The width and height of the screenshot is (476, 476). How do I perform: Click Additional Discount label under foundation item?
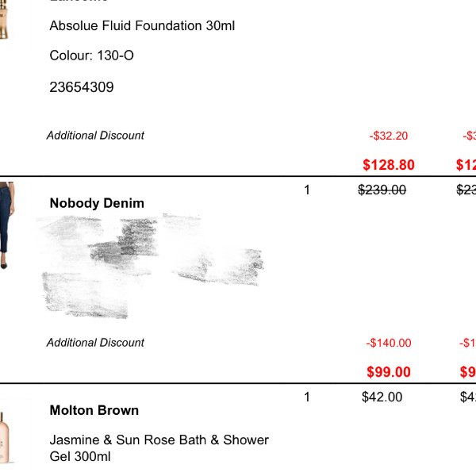tap(95, 136)
